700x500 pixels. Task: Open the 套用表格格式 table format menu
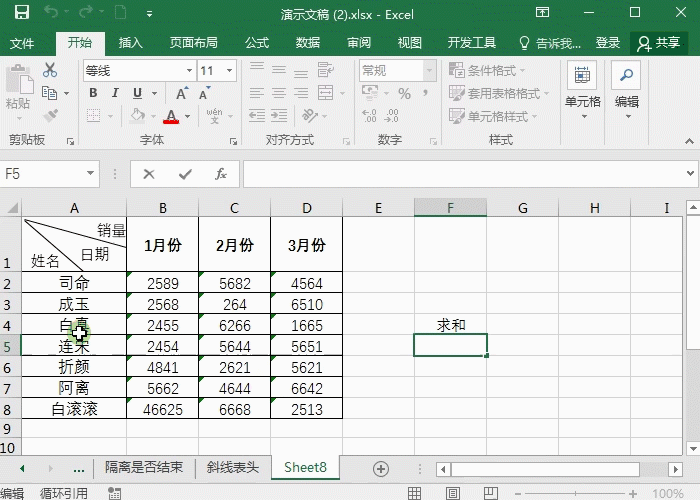pyautogui.click(x=499, y=93)
